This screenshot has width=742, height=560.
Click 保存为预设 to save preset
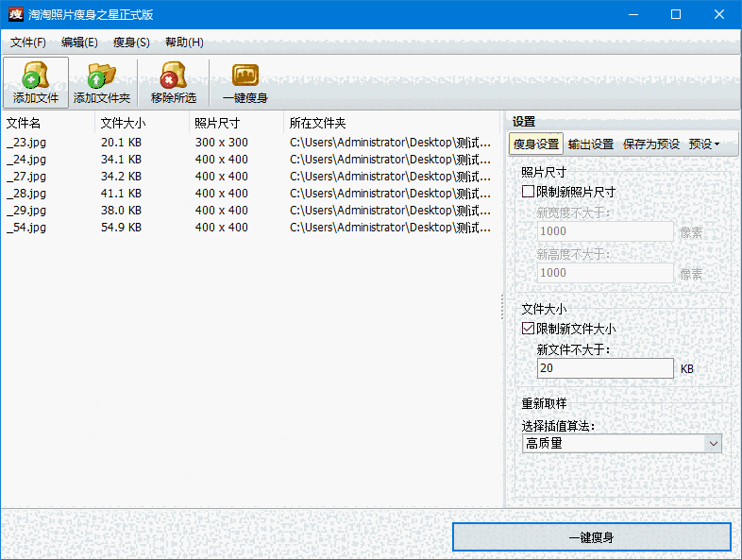click(651, 144)
